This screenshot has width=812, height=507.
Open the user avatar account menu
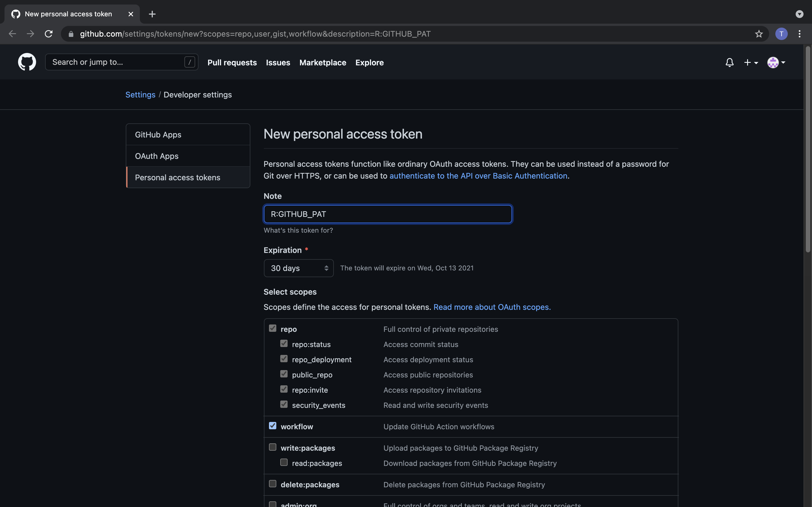[776, 62]
